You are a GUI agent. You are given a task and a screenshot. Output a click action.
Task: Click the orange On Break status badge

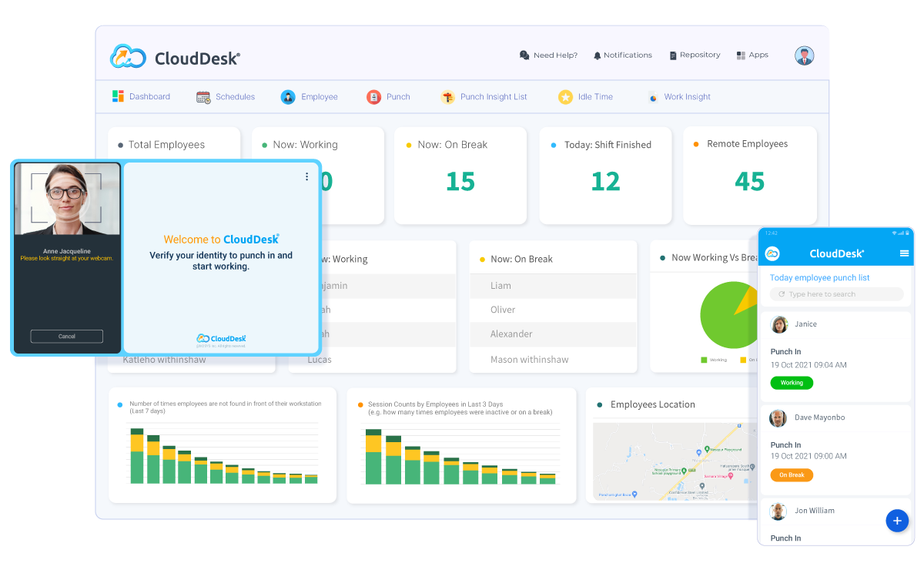click(x=792, y=475)
